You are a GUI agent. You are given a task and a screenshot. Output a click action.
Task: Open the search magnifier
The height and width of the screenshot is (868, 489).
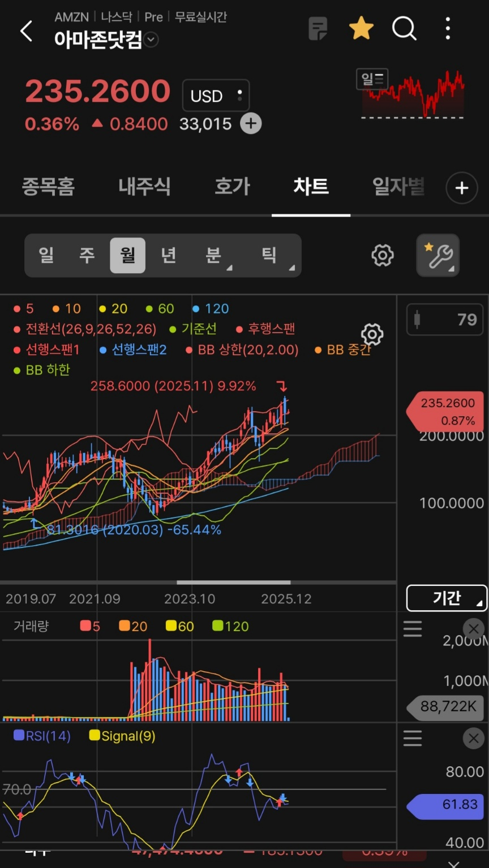404,28
